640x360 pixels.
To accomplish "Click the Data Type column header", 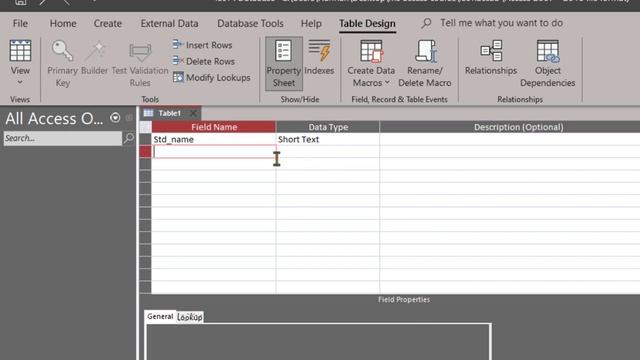I will pyautogui.click(x=328, y=127).
